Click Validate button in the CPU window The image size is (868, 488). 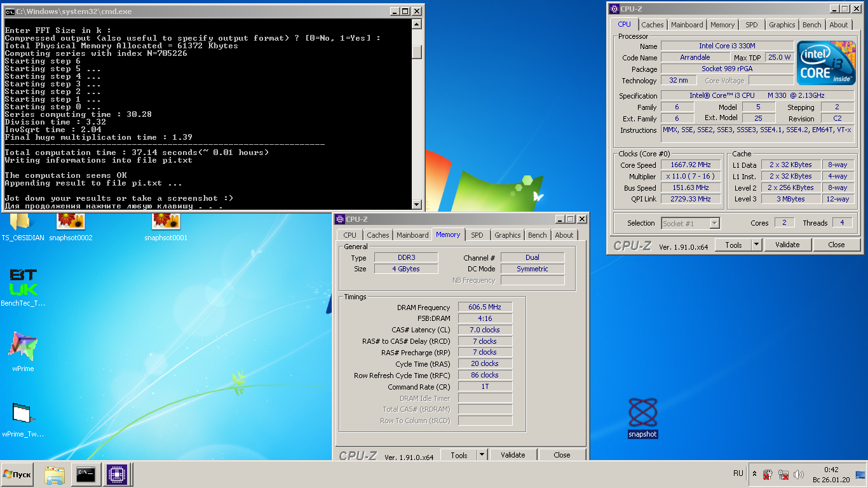click(787, 245)
